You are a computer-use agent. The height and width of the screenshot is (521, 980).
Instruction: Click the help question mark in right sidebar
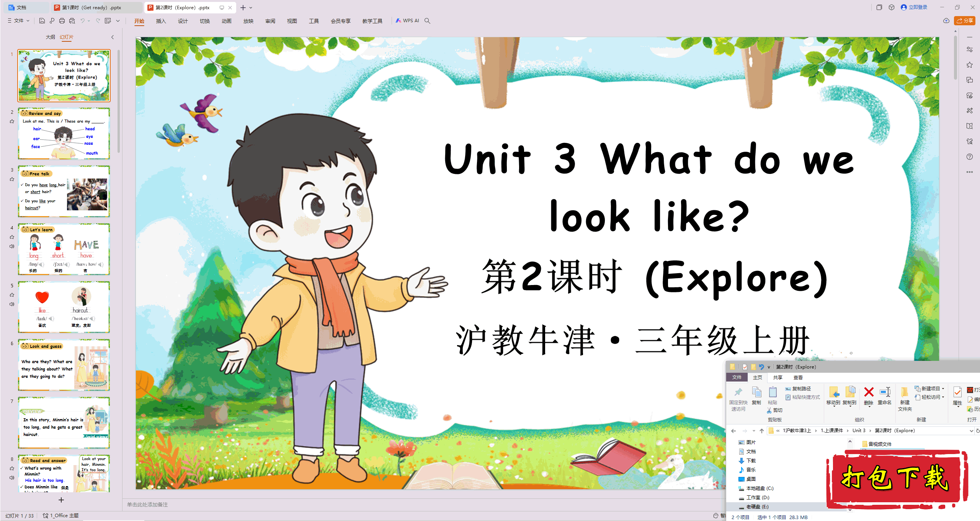coord(970,157)
